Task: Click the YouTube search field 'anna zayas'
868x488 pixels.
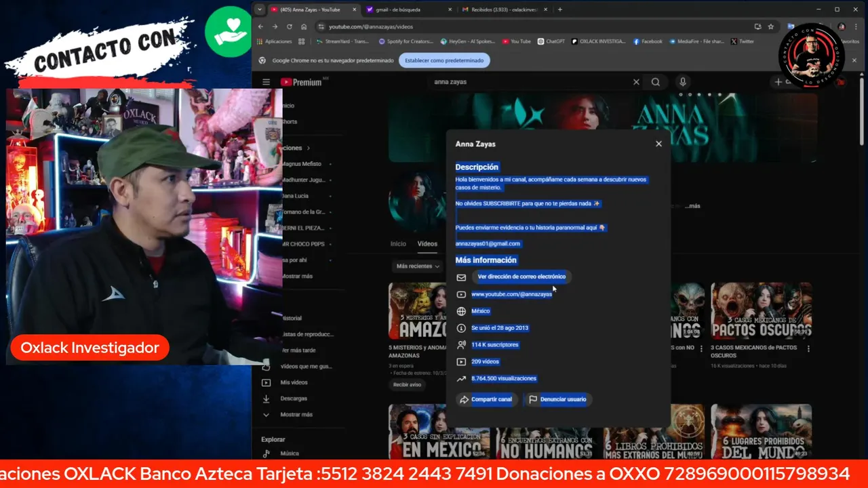Action: click(530, 82)
